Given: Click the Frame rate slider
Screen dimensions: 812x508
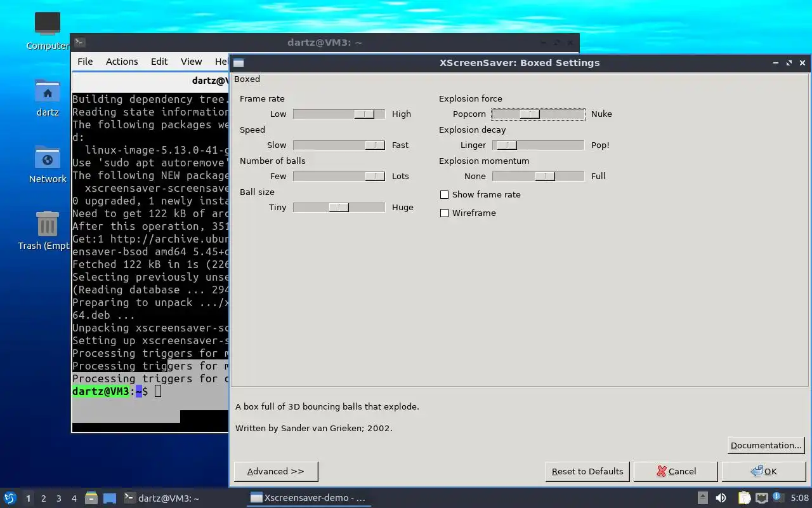Looking at the screenshot, I should (x=339, y=114).
